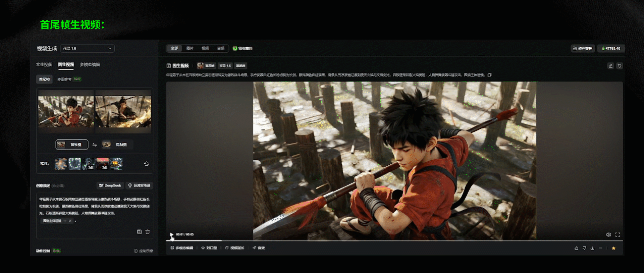This screenshot has height=273, width=644.
Task: Click the first-frame image of red-clothed boy
Action: pyautogui.click(x=66, y=112)
